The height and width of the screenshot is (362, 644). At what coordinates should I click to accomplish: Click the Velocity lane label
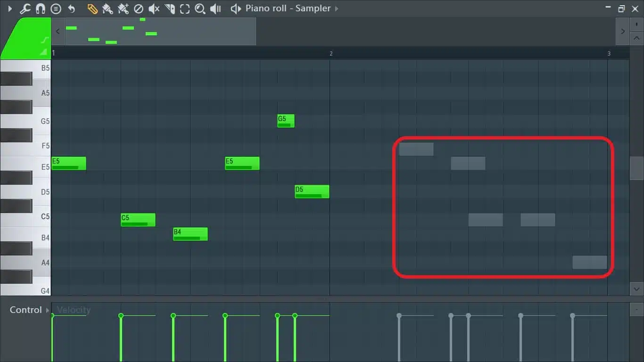[74, 310]
